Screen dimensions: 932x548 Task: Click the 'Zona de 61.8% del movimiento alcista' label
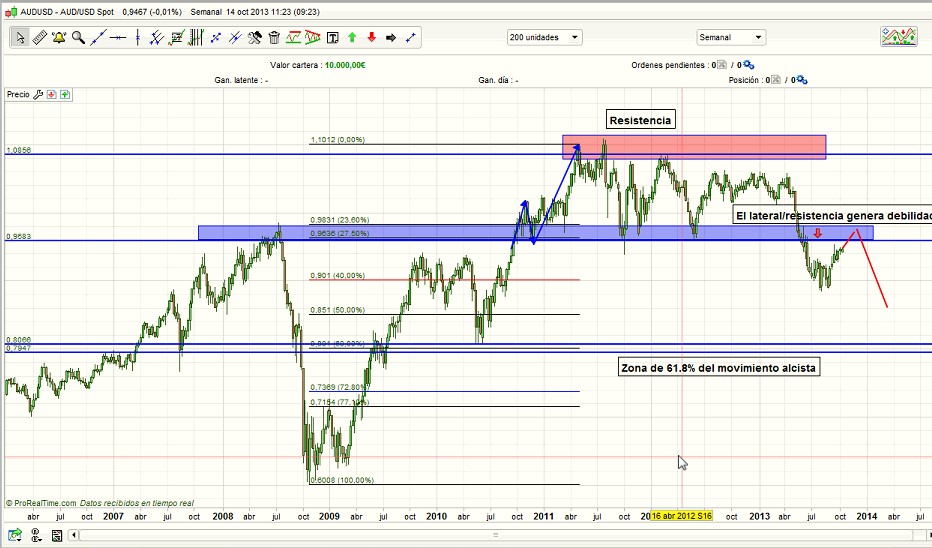[719, 368]
